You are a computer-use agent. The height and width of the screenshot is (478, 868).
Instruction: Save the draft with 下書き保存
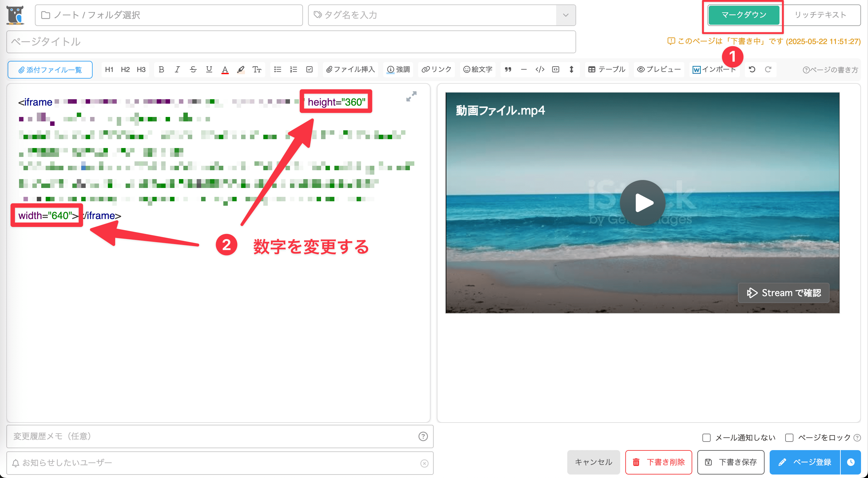(731, 462)
